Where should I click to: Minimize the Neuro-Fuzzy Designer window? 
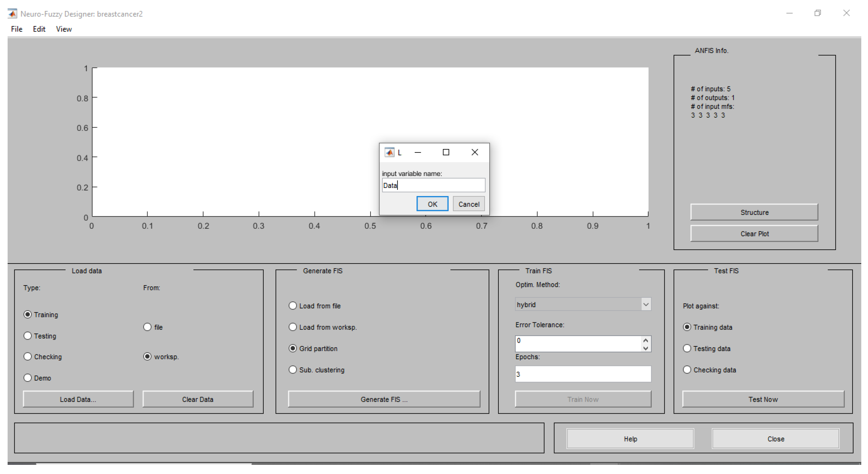click(x=790, y=13)
